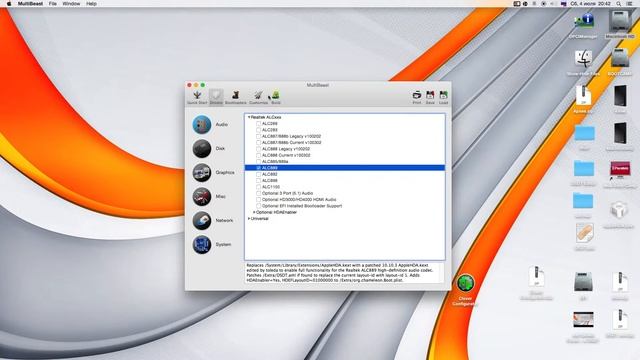Screen dimensions: 640x360
Task: Uncheck the selected ALC889 checkbox
Action: point(258,168)
